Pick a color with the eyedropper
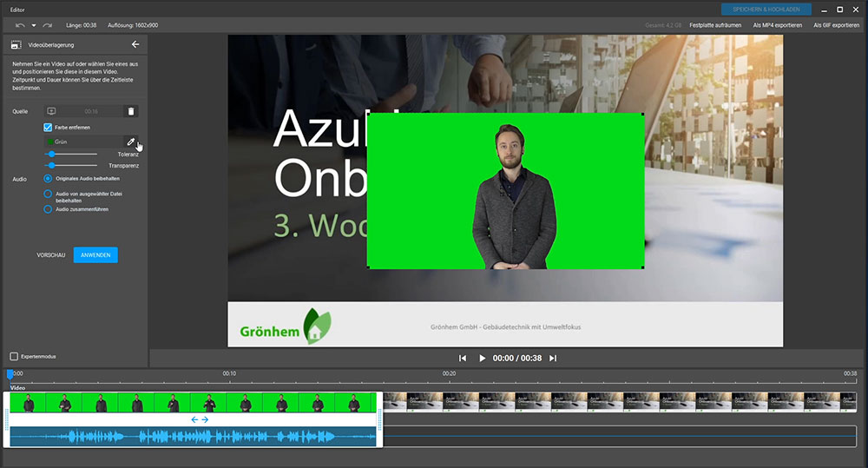Image resolution: width=868 pixels, height=468 pixels. pos(131,142)
